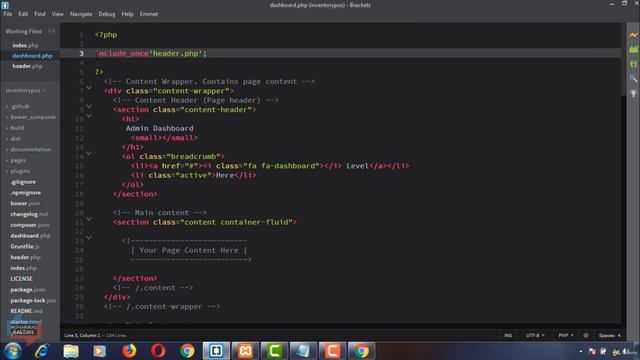Open the first Chrome icon in taskbar
640x360 pixels.
point(187,351)
